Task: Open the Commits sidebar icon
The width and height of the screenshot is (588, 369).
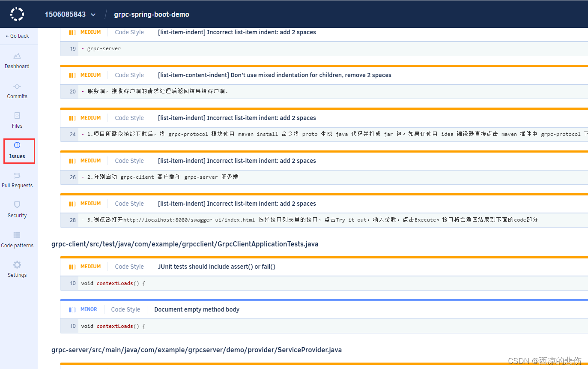Action: click(17, 86)
